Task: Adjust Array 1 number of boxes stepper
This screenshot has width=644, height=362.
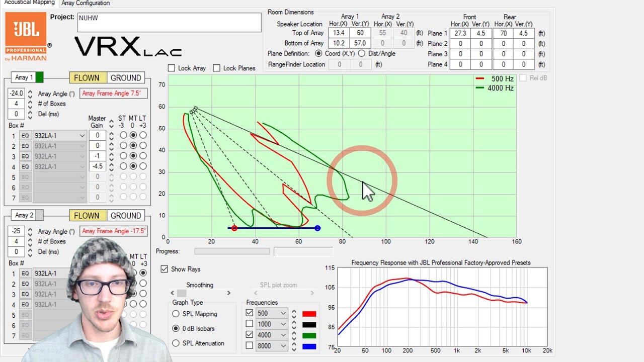Action: point(30,104)
